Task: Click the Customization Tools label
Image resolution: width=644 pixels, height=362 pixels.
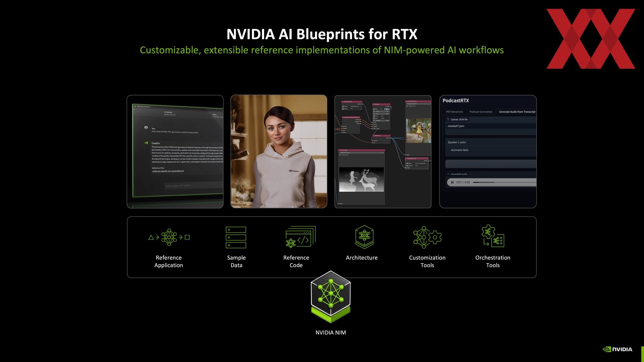Action: [x=427, y=261]
